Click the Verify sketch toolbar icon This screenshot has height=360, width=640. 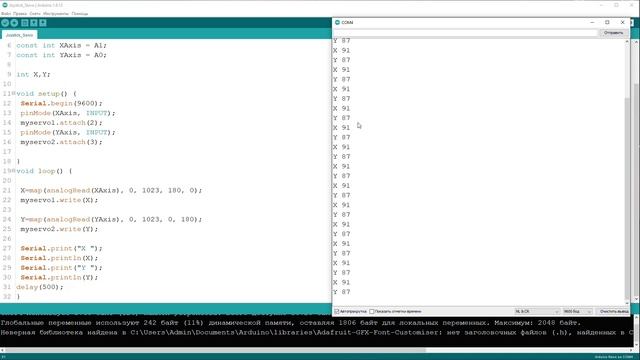(5, 23)
